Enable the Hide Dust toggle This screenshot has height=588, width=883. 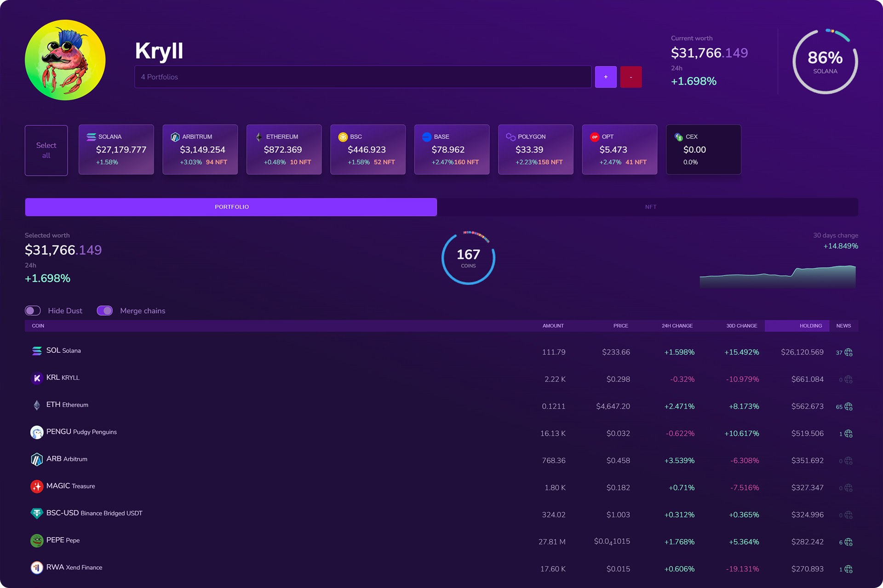(x=33, y=311)
